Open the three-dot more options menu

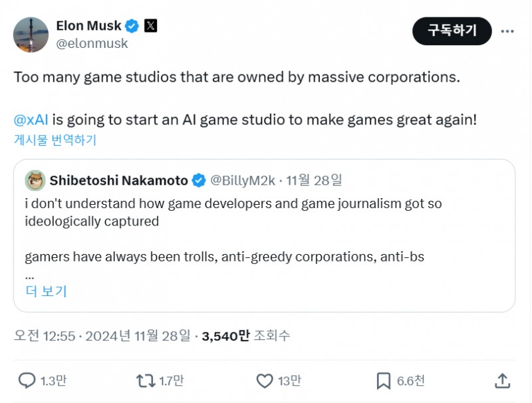507,31
